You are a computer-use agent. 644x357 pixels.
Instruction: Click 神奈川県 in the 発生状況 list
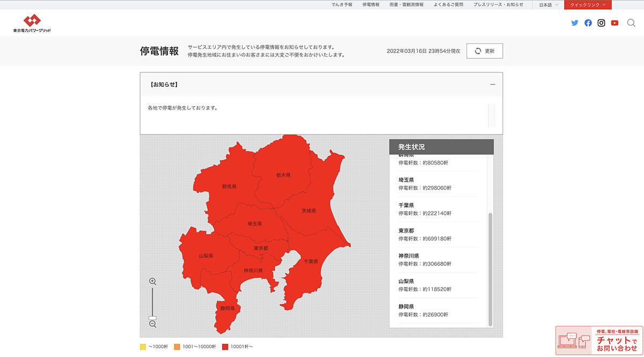[409, 256]
